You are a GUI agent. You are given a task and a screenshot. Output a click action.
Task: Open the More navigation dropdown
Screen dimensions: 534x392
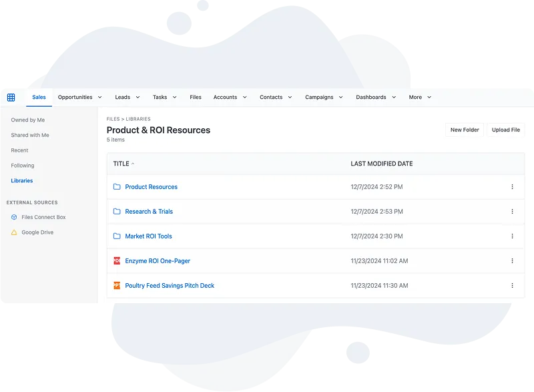[420, 97]
